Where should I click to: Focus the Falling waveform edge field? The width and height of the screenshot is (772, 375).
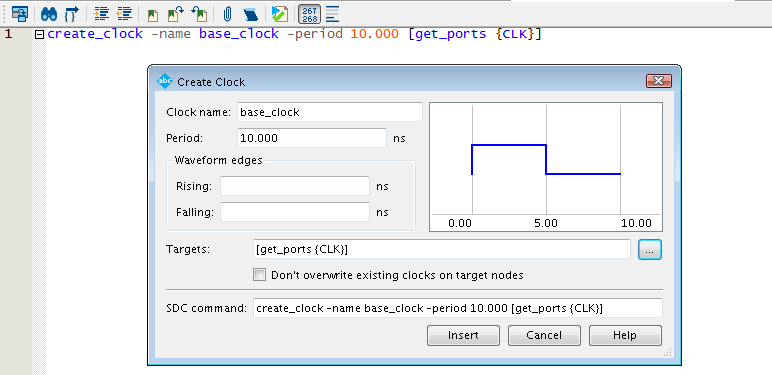[x=295, y=212]
